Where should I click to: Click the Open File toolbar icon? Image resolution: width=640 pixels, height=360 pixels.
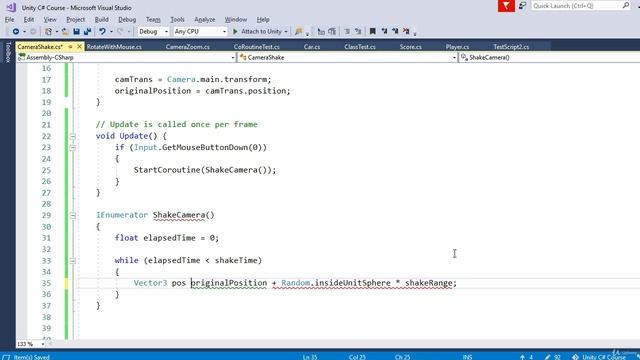point(65,31)
